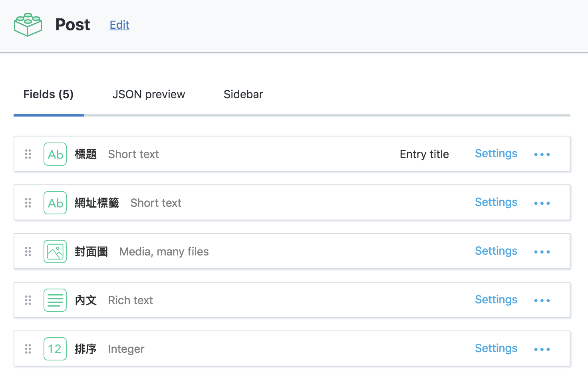Select the Fields (5) tab

point(48,95)
